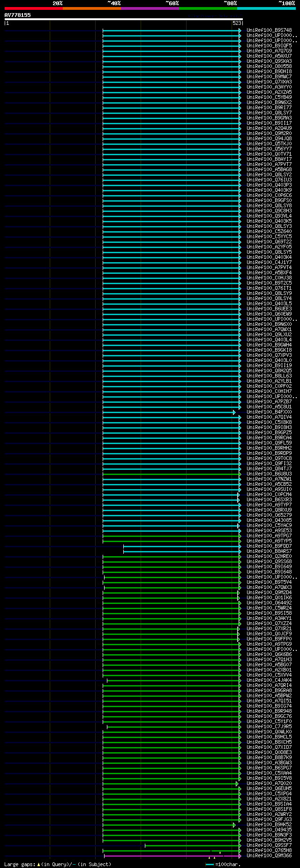This screenshot has height=868, width=300.
Task: Select the UniRef100_Q9C8H3 label
Action: pos(269,211)
